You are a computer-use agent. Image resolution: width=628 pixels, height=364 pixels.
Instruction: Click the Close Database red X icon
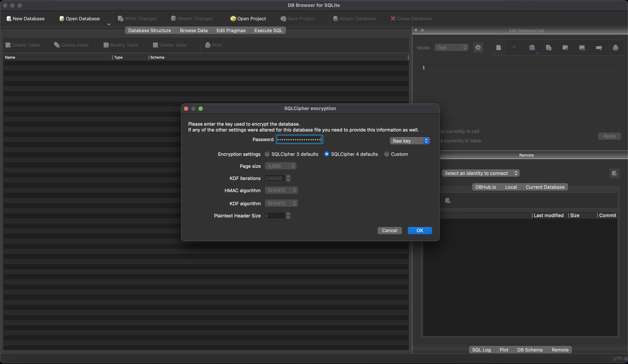pyautogui.click(x=393, y=19)
